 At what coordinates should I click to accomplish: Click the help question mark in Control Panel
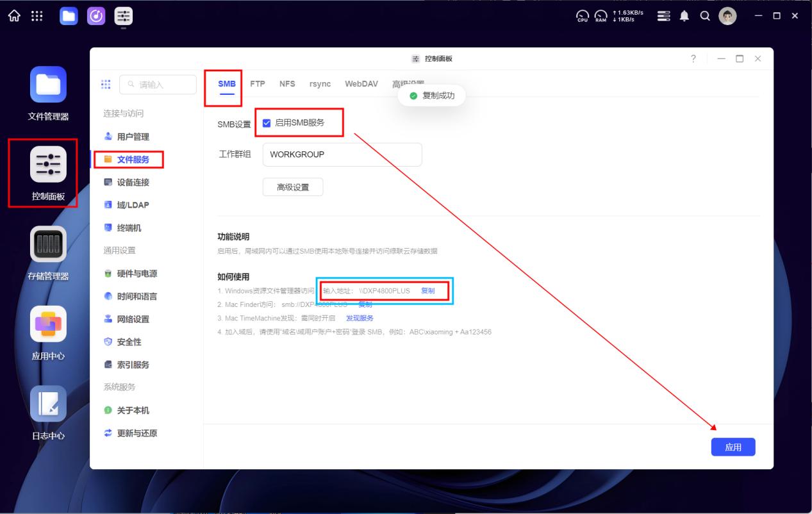(693, 59)
